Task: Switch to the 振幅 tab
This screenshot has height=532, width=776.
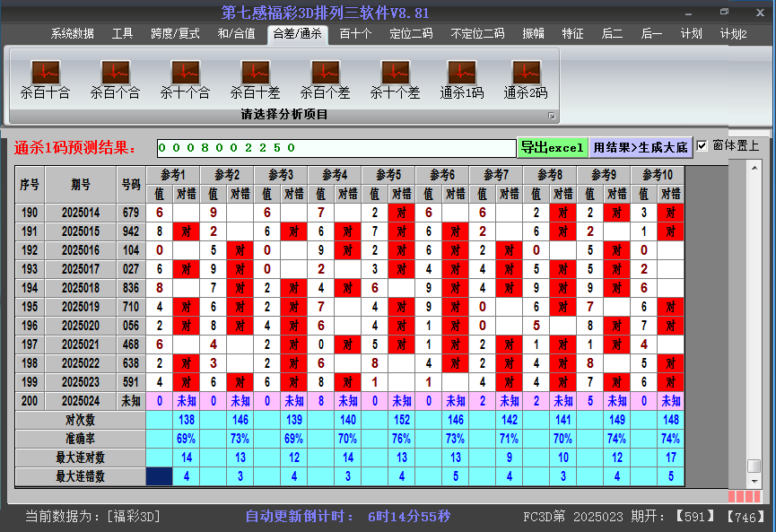Action: (x=534, y=34)
